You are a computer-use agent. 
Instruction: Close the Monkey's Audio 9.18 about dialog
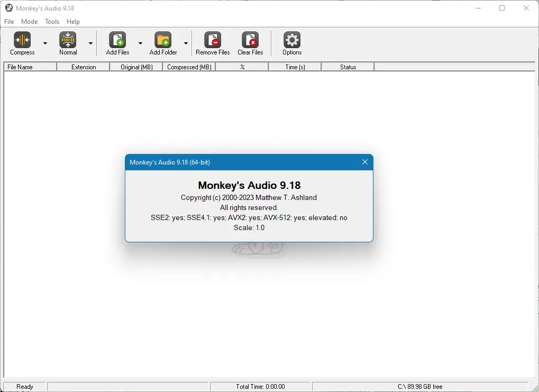pos(365,162)
